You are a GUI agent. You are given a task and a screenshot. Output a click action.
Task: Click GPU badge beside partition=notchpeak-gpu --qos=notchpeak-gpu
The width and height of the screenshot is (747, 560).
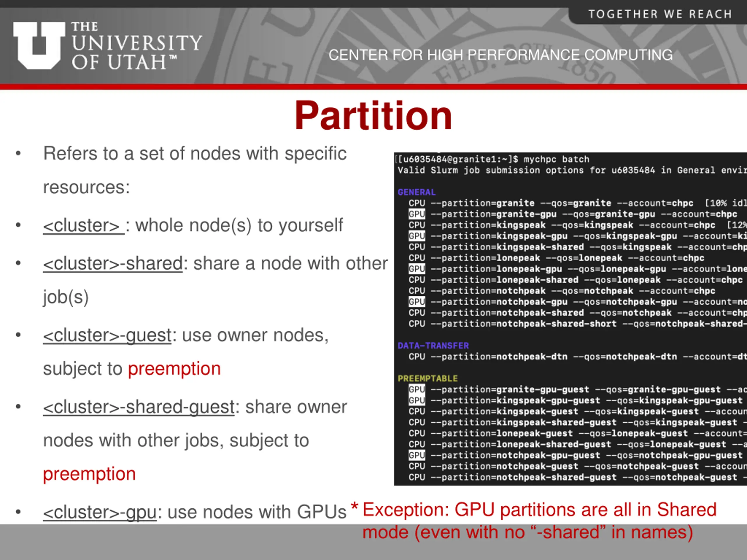click(x=417, y=302)
